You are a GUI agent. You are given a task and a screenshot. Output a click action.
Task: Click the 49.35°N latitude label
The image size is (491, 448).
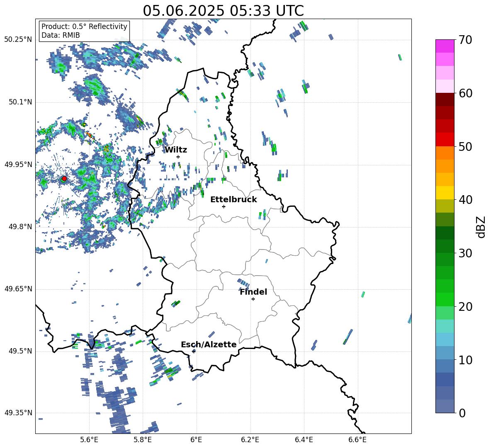[x=18, y=413]
